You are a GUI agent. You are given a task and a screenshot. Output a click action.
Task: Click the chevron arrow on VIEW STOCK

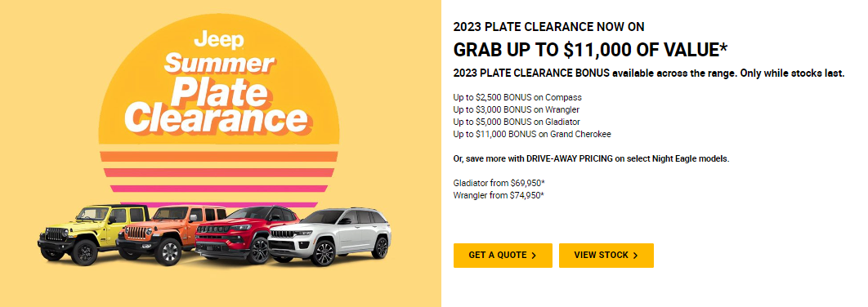click(635, 256)
